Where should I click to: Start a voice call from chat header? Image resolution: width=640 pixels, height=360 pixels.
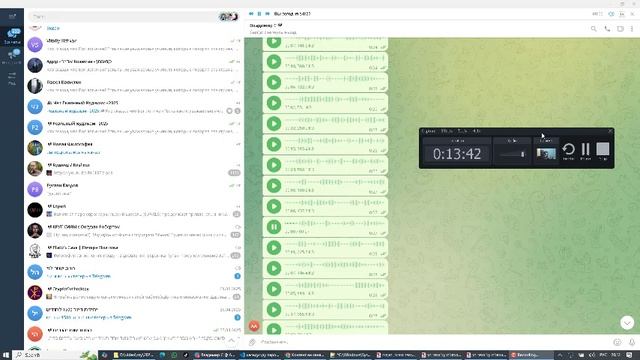pos(607,29)
